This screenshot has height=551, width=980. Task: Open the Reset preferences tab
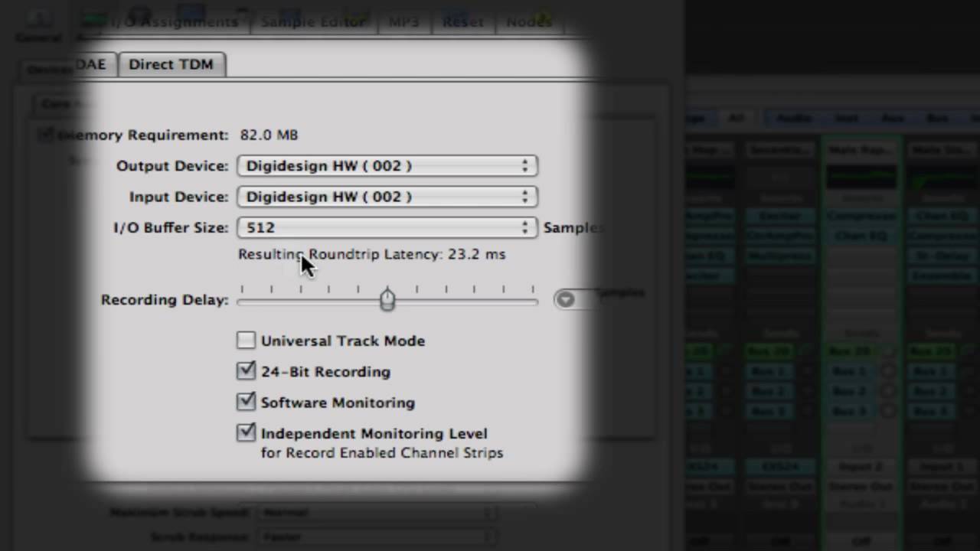pyautogui.click(x=462, y=21)
